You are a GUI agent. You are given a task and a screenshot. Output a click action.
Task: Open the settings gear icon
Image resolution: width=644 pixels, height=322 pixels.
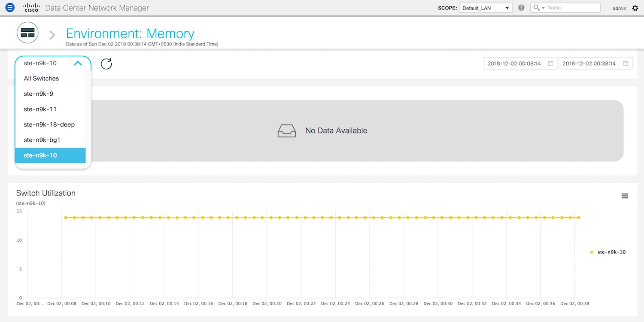(635, 8)
